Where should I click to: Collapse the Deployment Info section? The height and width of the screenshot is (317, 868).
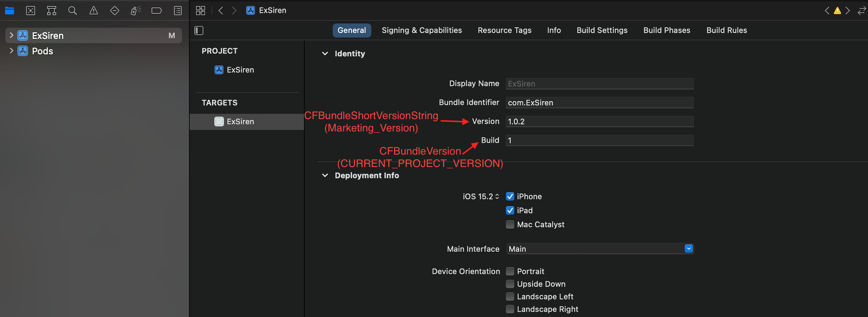325,176
